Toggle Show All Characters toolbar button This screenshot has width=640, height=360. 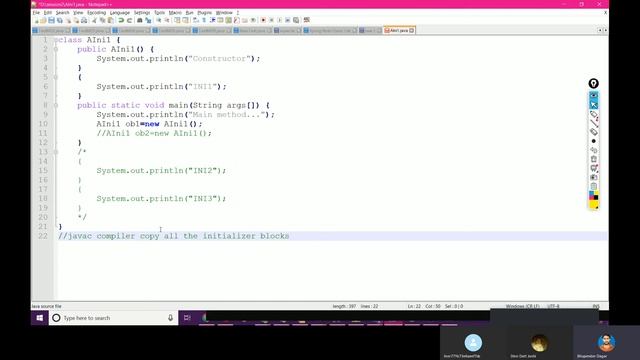click(204, 20)
